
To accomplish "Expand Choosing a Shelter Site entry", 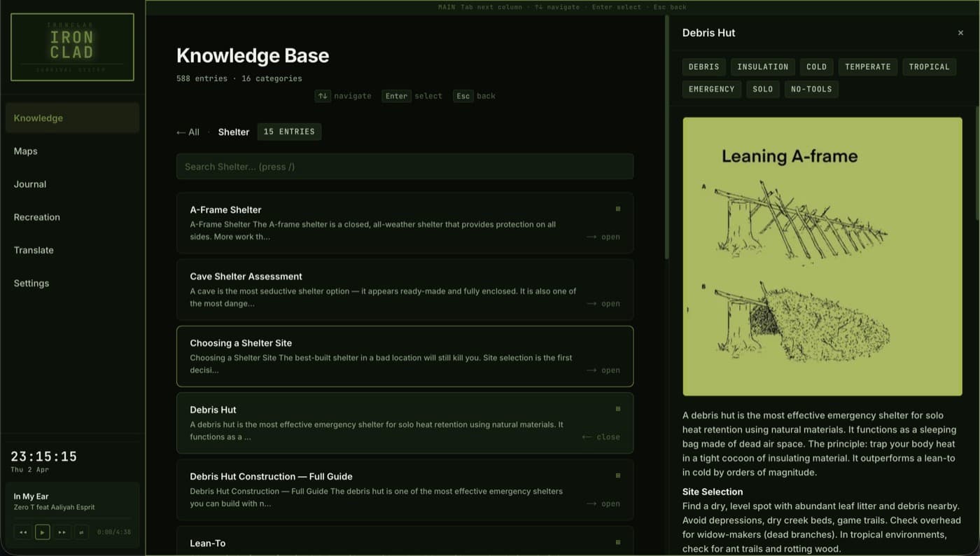I will click(x=603, y=370).
